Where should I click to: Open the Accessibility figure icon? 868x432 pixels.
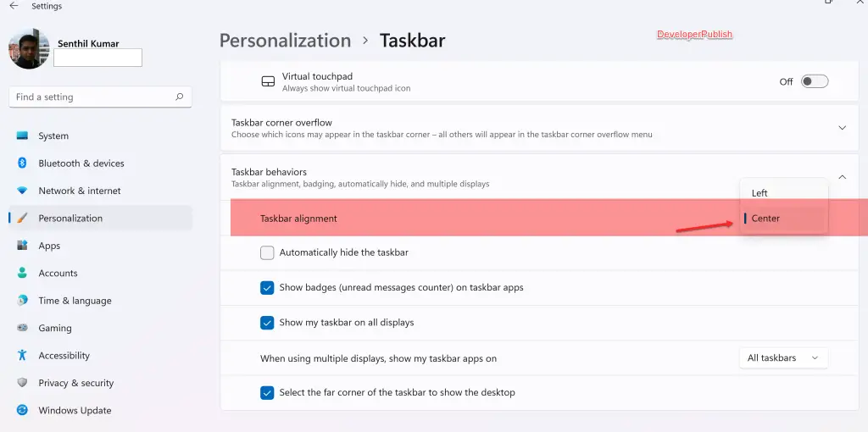[22, 355]
